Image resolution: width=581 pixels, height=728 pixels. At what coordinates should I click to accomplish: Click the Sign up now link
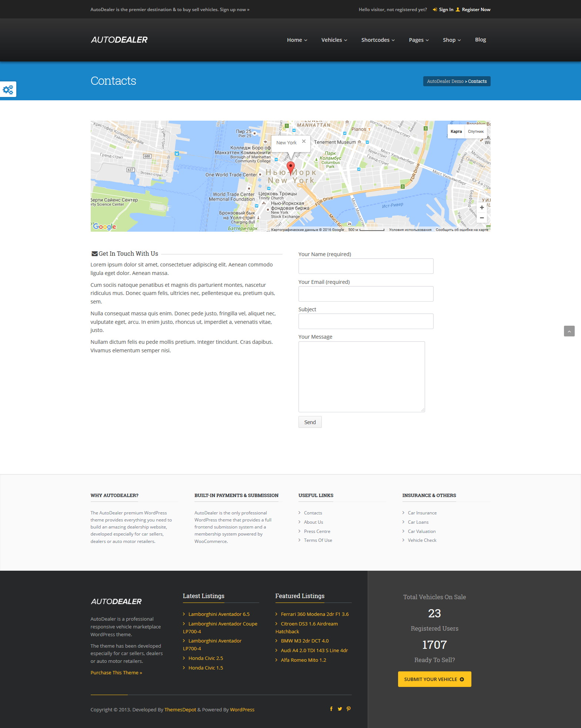(x=234, y=10)
